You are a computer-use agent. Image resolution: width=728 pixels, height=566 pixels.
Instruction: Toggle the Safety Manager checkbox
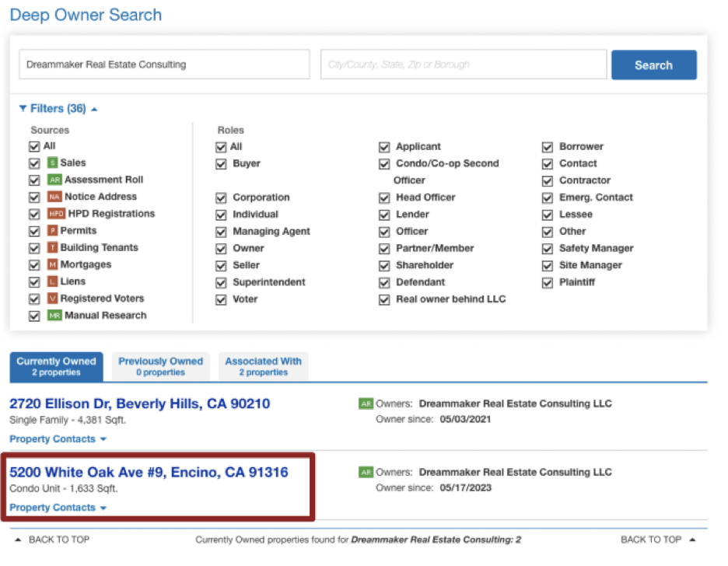(548, 249)
